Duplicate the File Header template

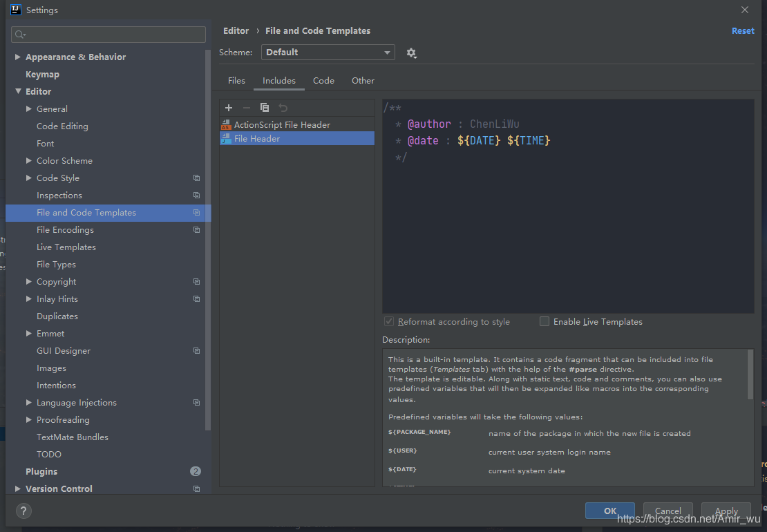click(265, 108)
